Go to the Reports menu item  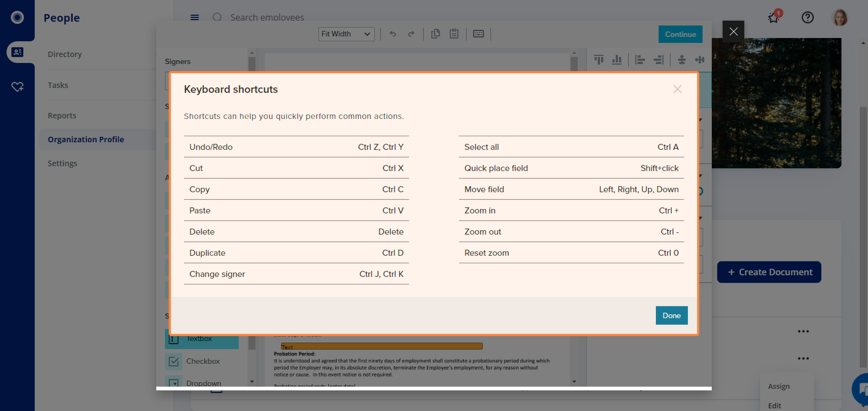pyautogui.click(x=62, y=115)
